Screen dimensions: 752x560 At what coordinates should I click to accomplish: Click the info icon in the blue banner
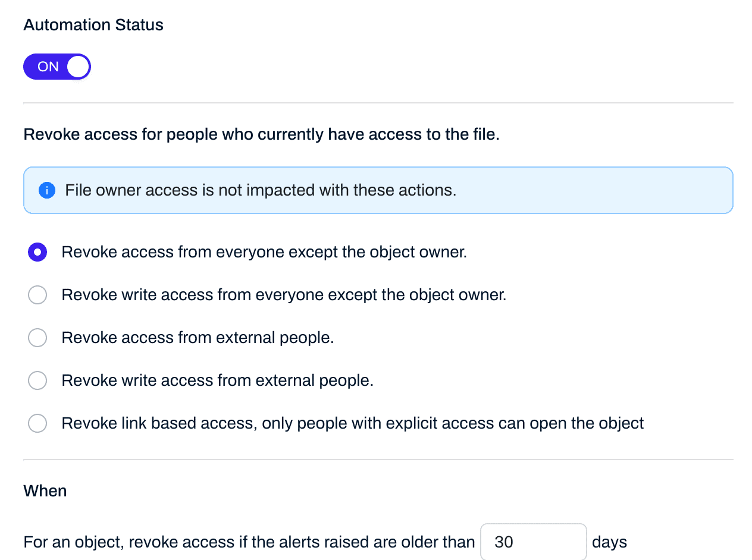(46, 190)
